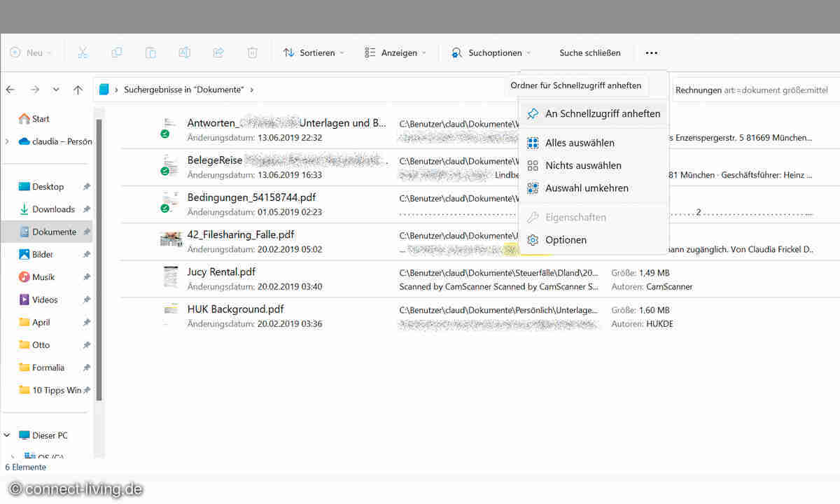
Task: Choose Alles auswählen from the menu
Action: click(x=580, y=143)
